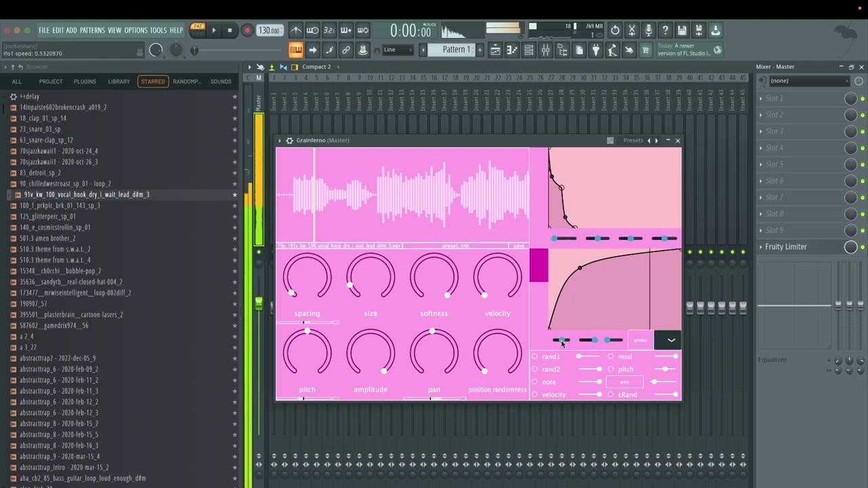Viewport: 868px width, 488px height.
Task: Adjust the pitch modulation slider
Action: tap(665, 369)
